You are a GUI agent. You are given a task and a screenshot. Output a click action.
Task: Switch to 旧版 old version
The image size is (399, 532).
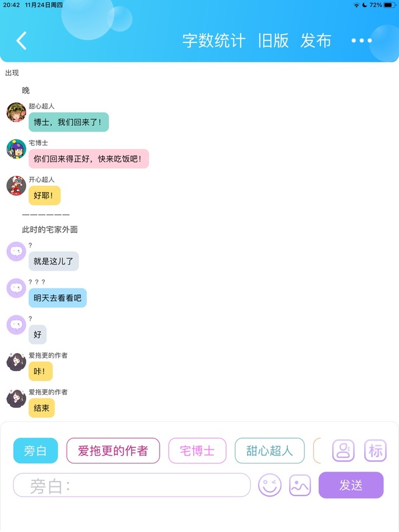273,41
